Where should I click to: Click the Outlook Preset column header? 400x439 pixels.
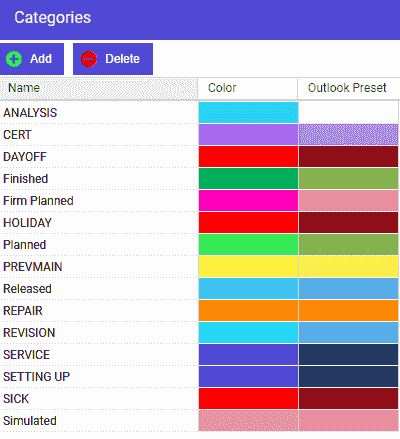(x=349, y=88)
